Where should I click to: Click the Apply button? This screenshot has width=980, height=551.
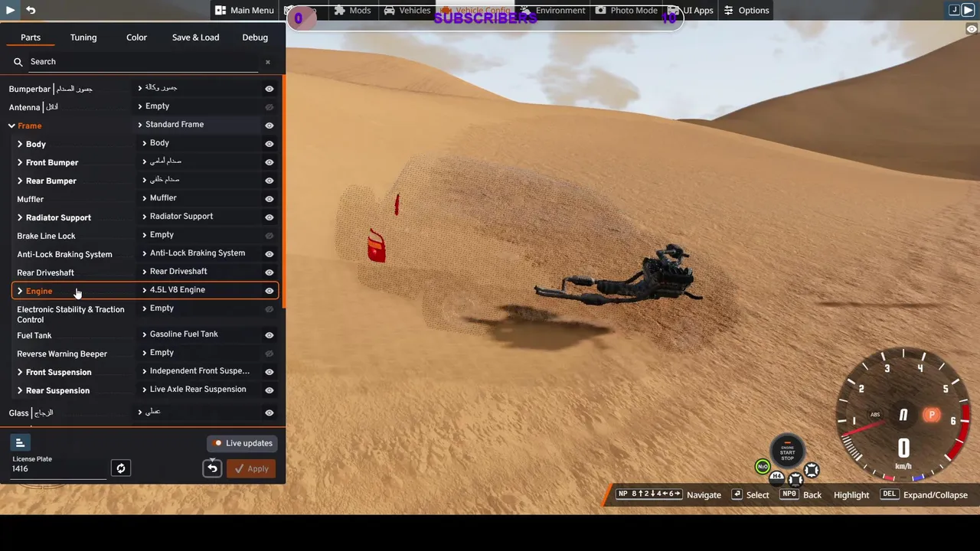(252, 468)
